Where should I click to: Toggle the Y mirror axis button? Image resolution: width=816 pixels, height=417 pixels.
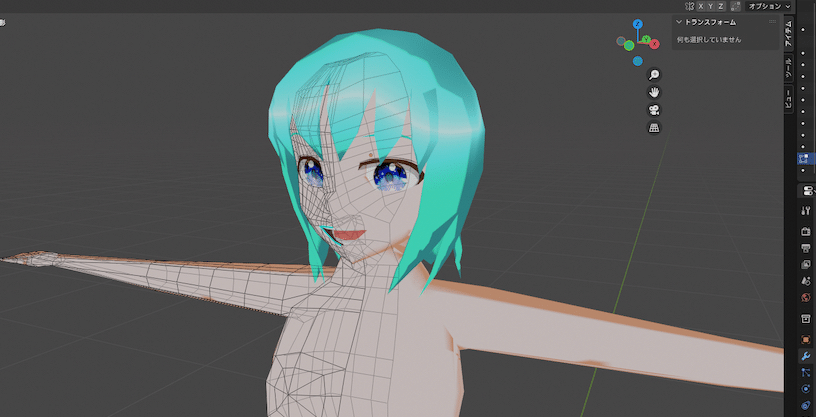click(x=711, y=6)
